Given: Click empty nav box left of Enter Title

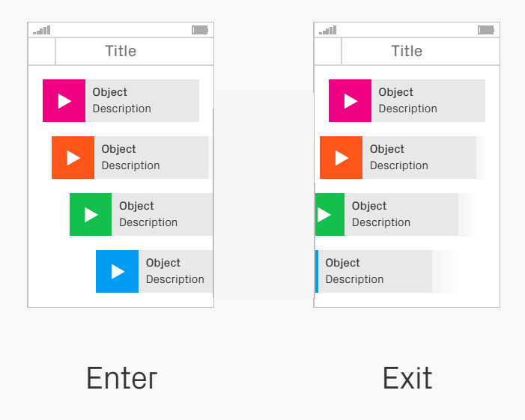Looking at the screenshot, I should click(42, 51).
